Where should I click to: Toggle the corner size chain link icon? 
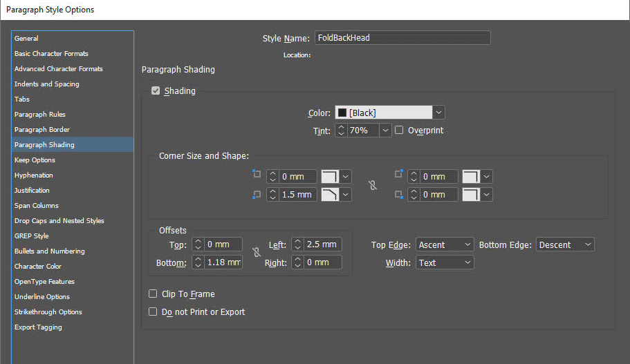(x=373, y=185)
